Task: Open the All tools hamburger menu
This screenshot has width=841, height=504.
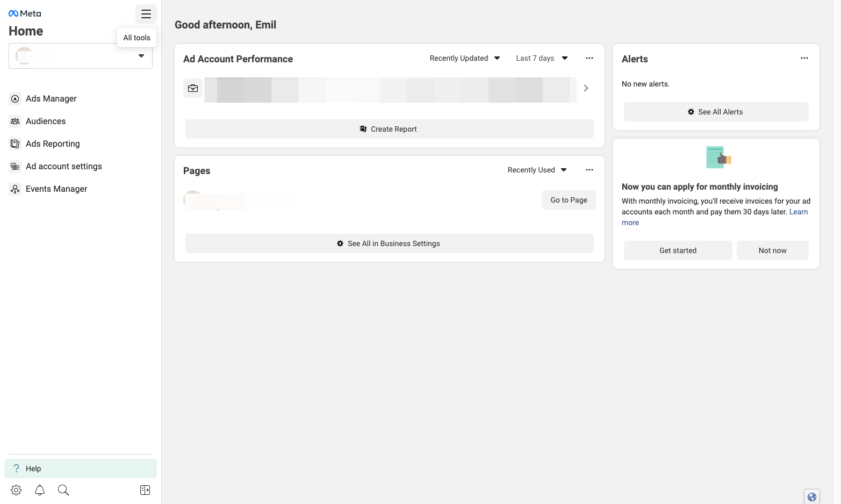Action: coord(146,14)
